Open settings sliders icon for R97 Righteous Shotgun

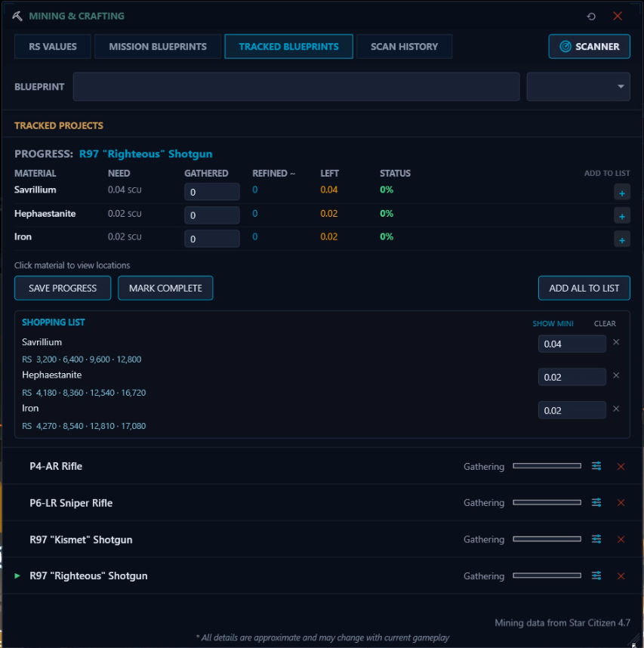(x=596, y=575)
